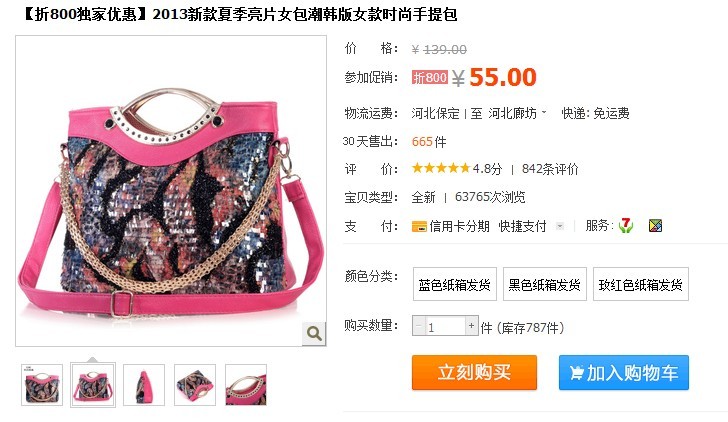The height and width of the screenshot is (422, 728).
Task: Pick the 玫红色纸箱发货 color option
Action: (641, 284)
